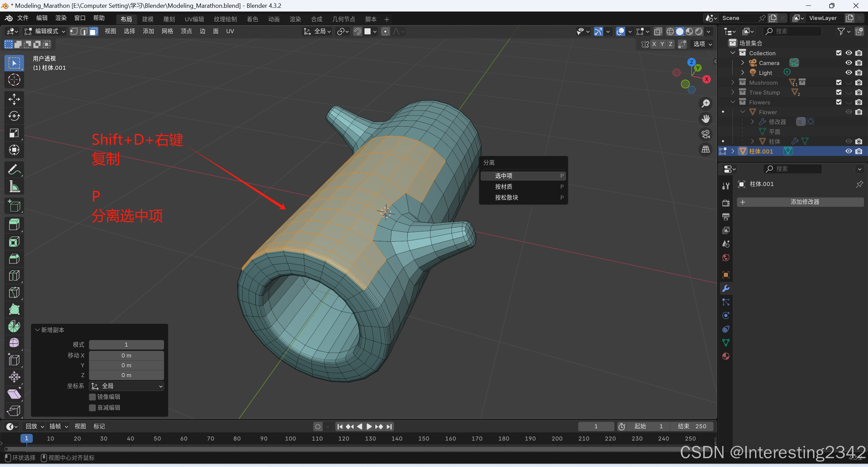This screenshot has width=868, height=467.
Task: Select the Measure tool
Action: (x=14, y=186)
